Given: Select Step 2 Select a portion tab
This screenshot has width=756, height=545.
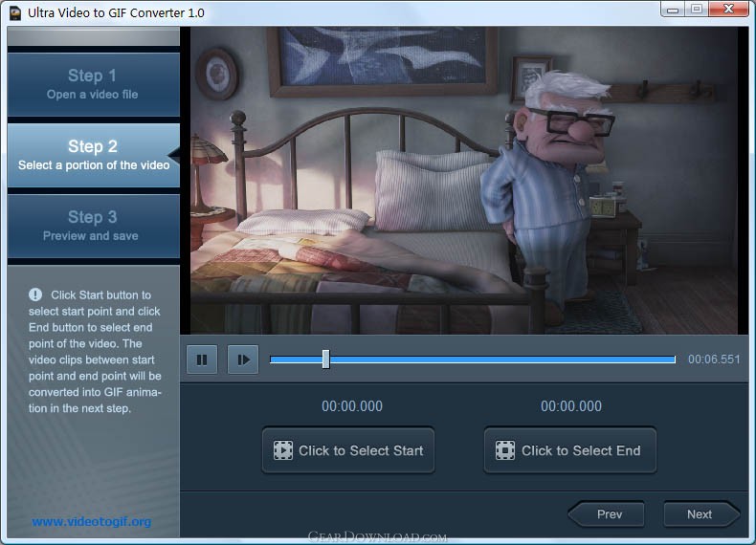Looking at the screenshot, I should click(x=94, y=155).
